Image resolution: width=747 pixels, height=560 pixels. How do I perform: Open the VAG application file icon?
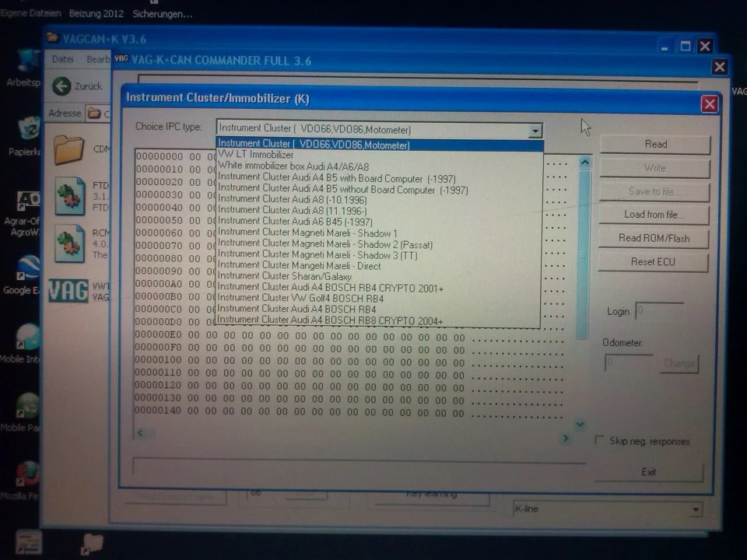[68, 291]
